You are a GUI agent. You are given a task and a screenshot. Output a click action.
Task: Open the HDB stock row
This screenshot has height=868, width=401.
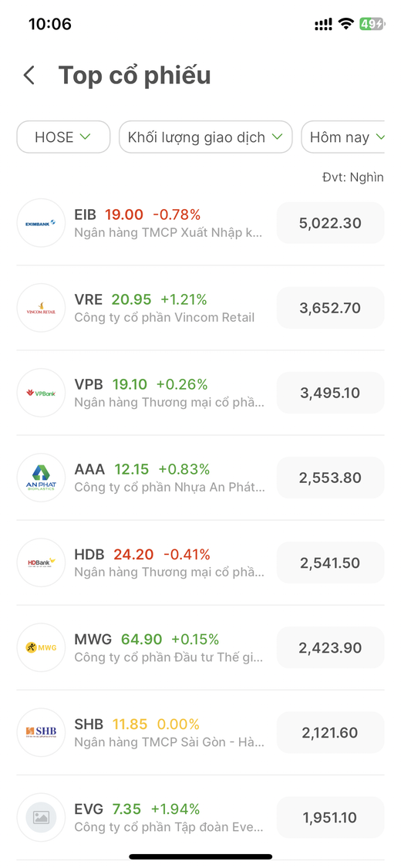point(200,563)
